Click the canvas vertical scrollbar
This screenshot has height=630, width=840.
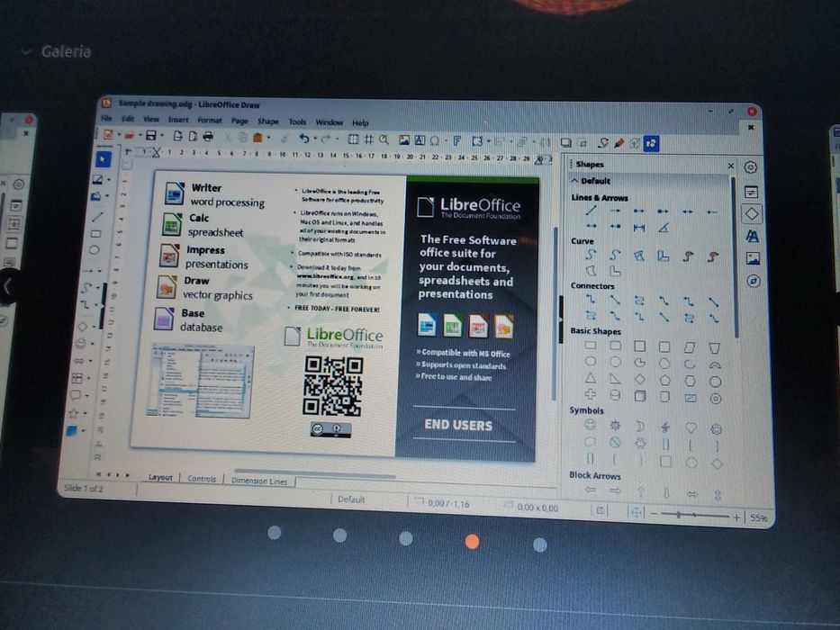tap(555, 313)
